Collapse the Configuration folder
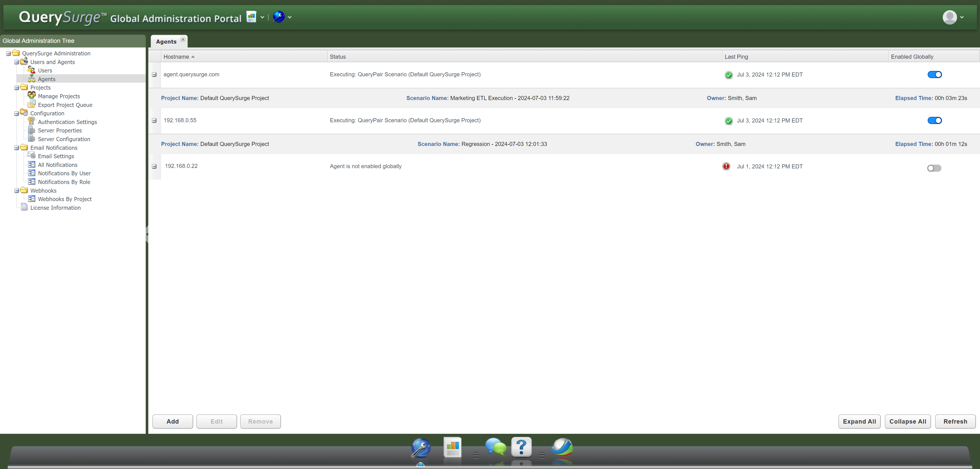This screenshot has height=469, width=980. 16,113
